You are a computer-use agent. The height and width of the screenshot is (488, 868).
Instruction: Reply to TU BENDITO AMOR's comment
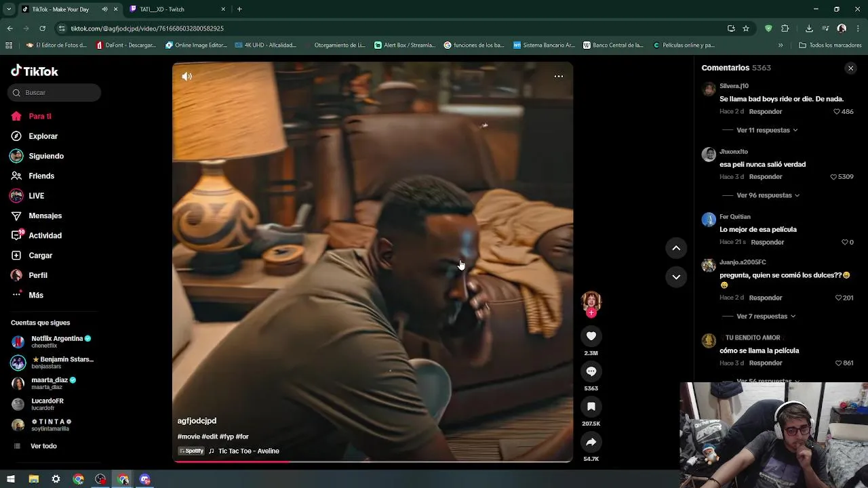[766, 363]
